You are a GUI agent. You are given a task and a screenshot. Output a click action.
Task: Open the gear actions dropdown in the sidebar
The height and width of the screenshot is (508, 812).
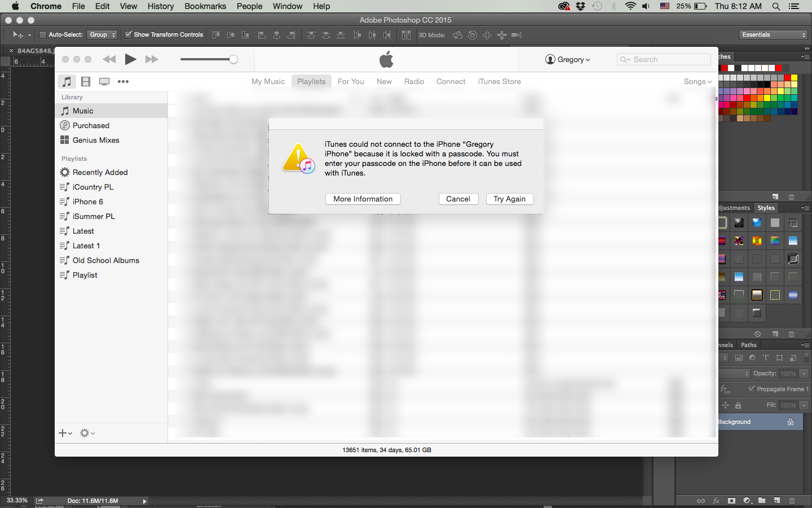click(87, 433)
